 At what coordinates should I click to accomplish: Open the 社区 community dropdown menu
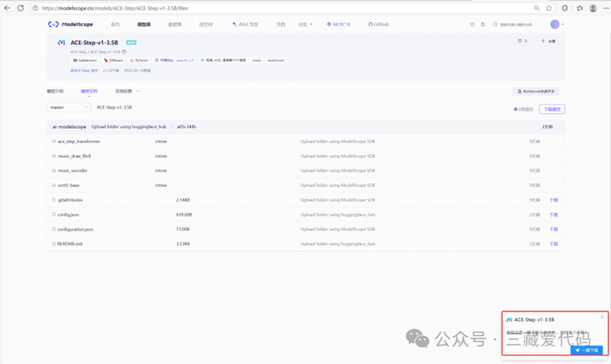pyautogui.click(x=305, y=24)
